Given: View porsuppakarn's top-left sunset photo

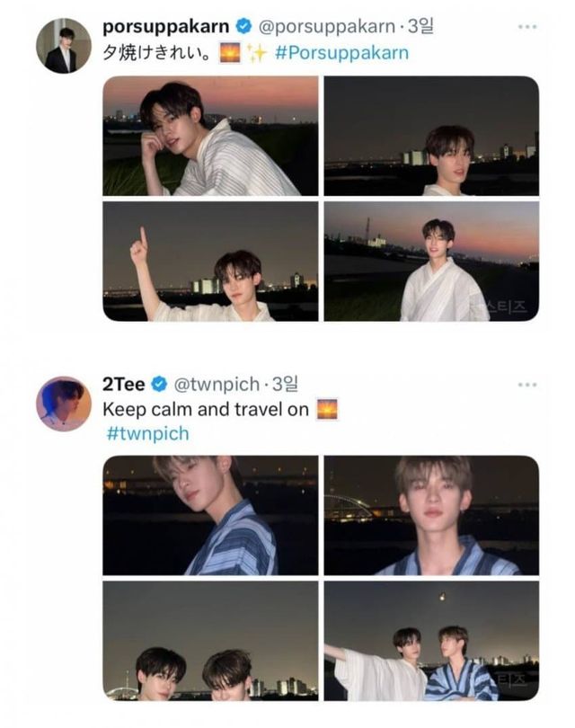Looking at the screenshot, I should pos(210,136).
